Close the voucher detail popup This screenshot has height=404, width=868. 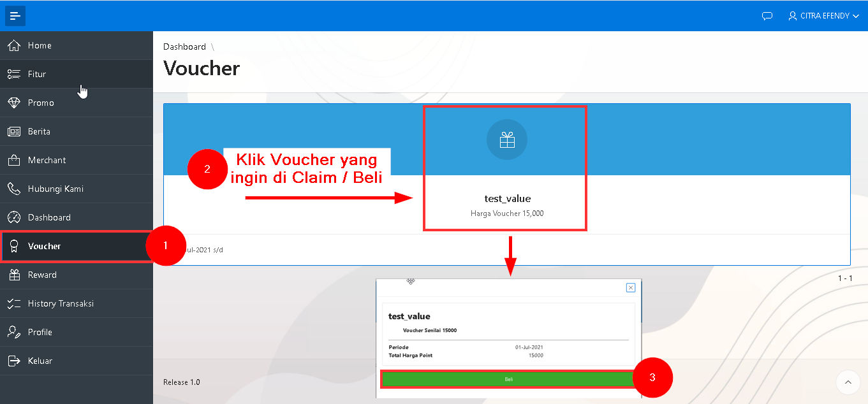pos(631,287)
